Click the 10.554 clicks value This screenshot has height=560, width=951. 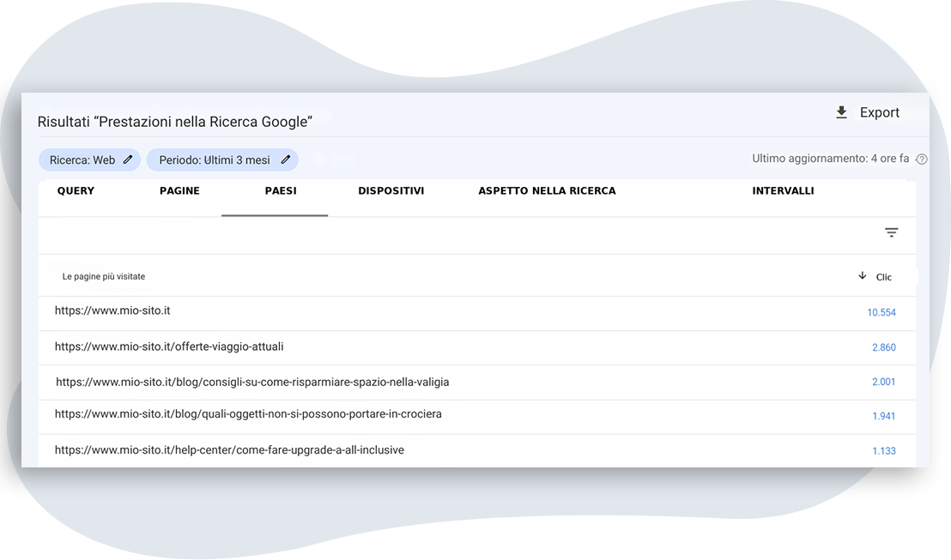881,313
